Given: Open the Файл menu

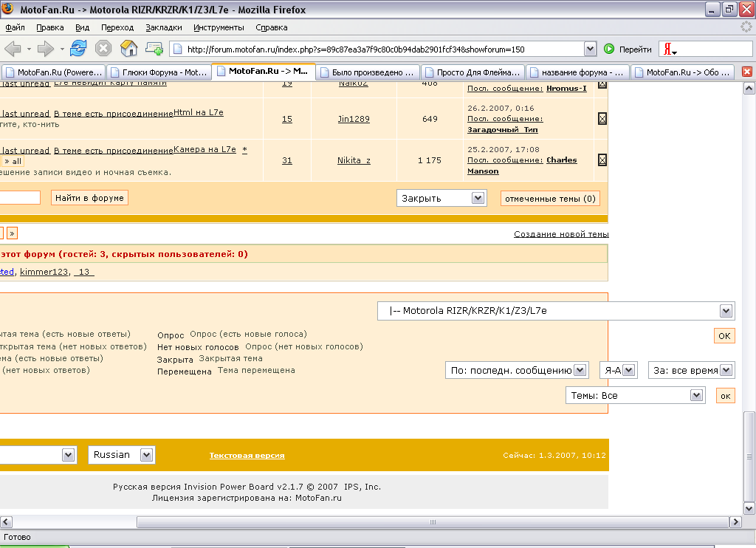Looking at the screenshot, I should (15, 27).
